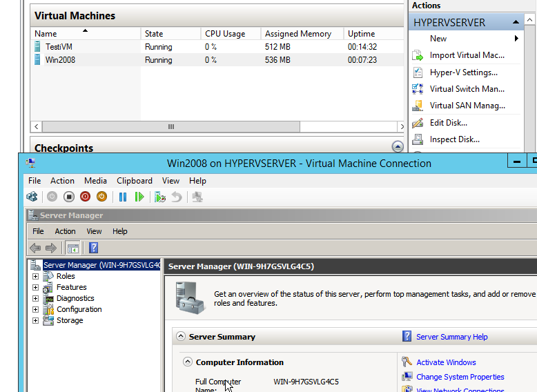The width and height of the screenshot is (537, 392).
Task: Open Server Manager's File menu
Action: coord(38,231)
